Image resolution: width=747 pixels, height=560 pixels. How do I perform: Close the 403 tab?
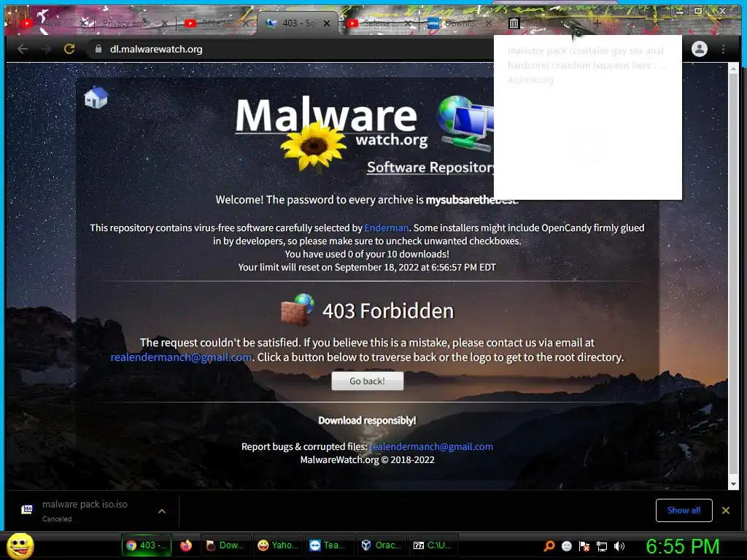(327, 23)
